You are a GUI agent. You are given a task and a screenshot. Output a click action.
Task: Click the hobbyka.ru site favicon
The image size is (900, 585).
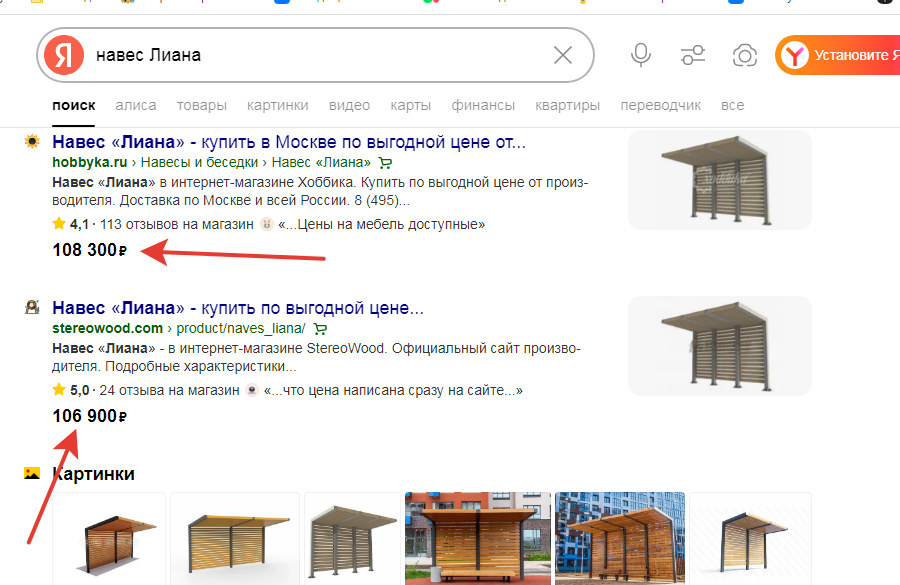[32, 141]
